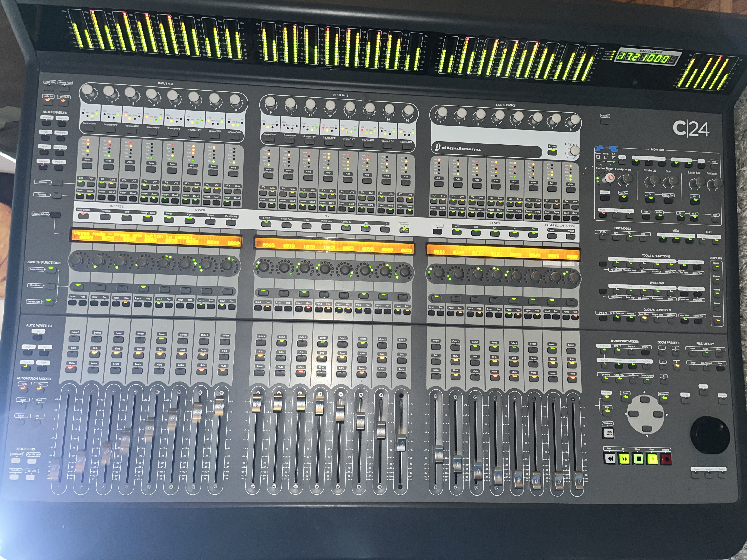Tap the down arrow on the navigation pad
Image resolution: width=747 pixels, height=560 pixels.
coord(647,428)
